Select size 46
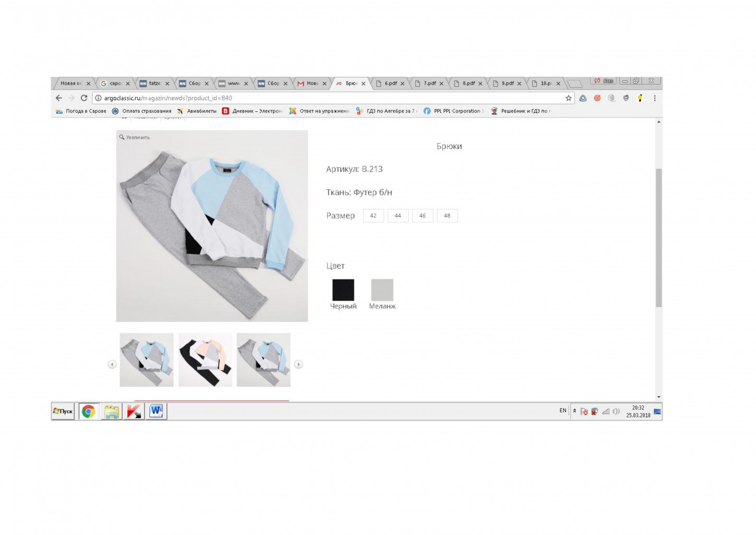 [422, 216]
